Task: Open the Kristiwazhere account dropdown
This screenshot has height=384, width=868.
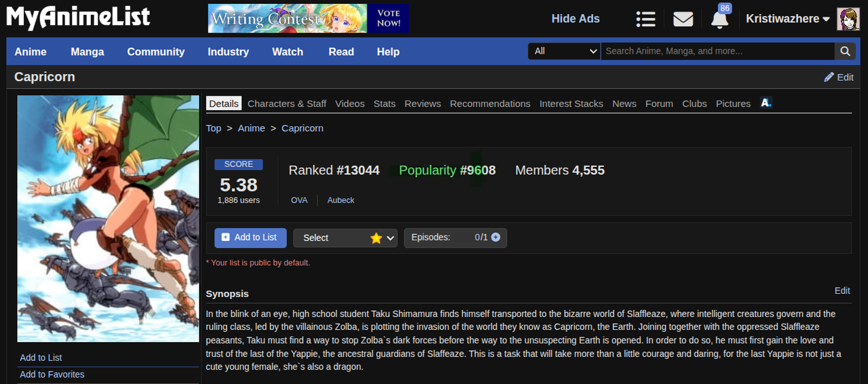Action: (787, 19)
